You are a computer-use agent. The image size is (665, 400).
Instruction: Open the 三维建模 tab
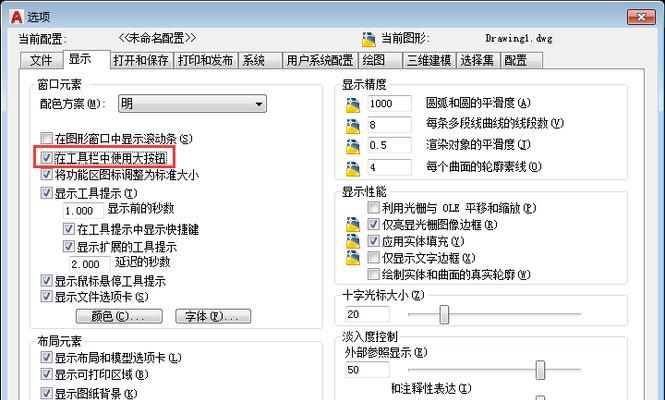click(x=429, y=60)
